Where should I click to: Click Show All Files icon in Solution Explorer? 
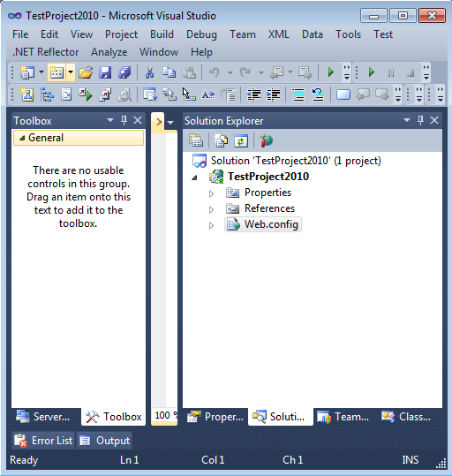(221, 141)
